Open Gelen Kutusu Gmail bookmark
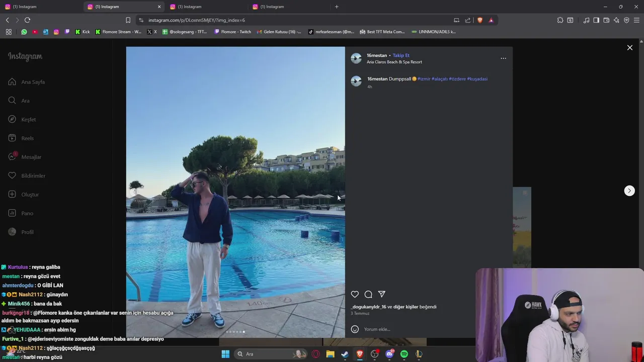 [279, 32]
